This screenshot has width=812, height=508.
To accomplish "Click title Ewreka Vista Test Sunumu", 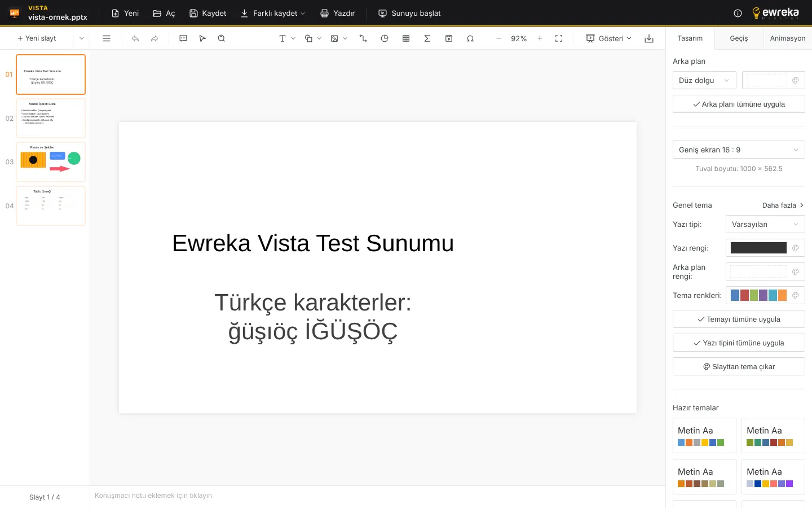I will pyautogui.click(x=313, y=243).
